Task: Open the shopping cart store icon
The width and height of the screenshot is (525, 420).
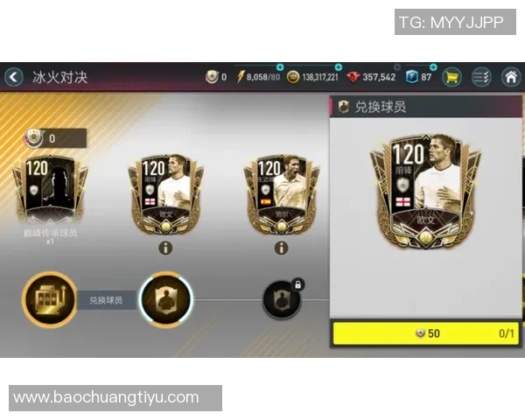Action: pos(451,77)
